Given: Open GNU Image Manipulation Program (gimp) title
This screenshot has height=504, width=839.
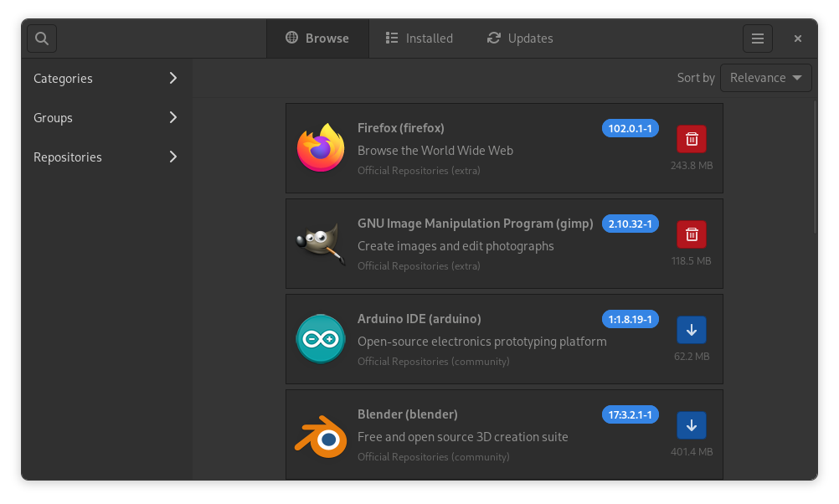Looking at the screenshot, I should [x=475, y=224].
